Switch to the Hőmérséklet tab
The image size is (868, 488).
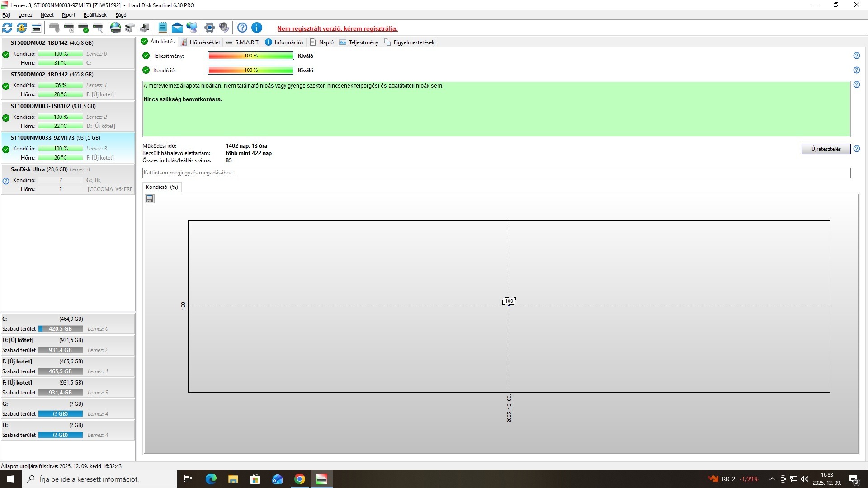(x=201, y=42)
